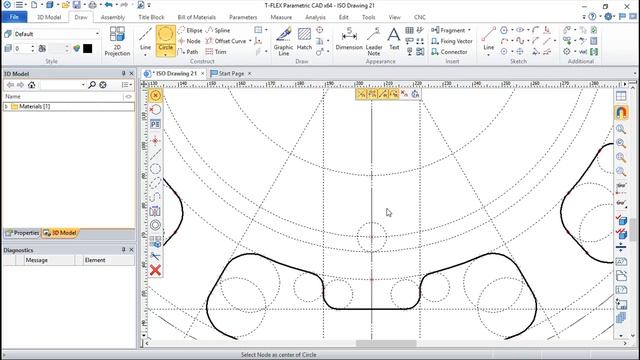Click the red X cancel icon in automenu
640x360 pixels.
point(155,270)
